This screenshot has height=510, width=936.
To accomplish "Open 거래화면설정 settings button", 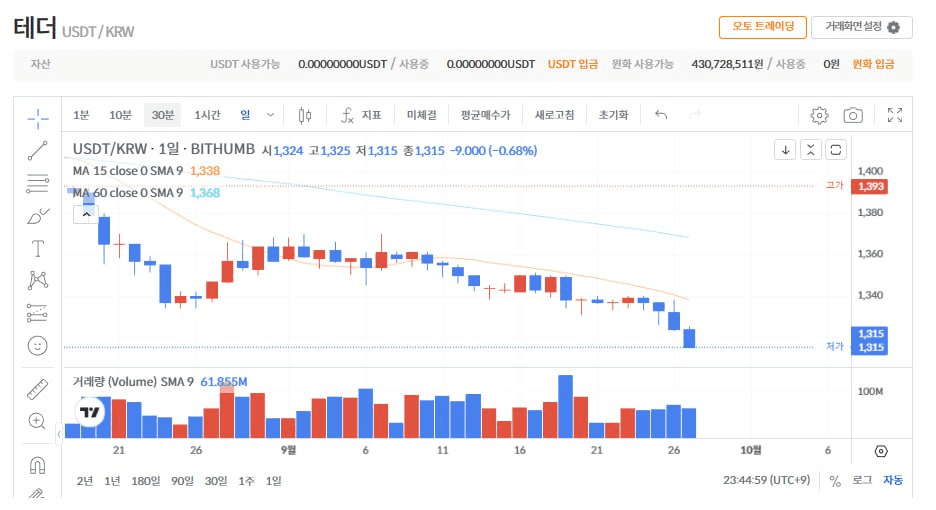I will 861,27.
